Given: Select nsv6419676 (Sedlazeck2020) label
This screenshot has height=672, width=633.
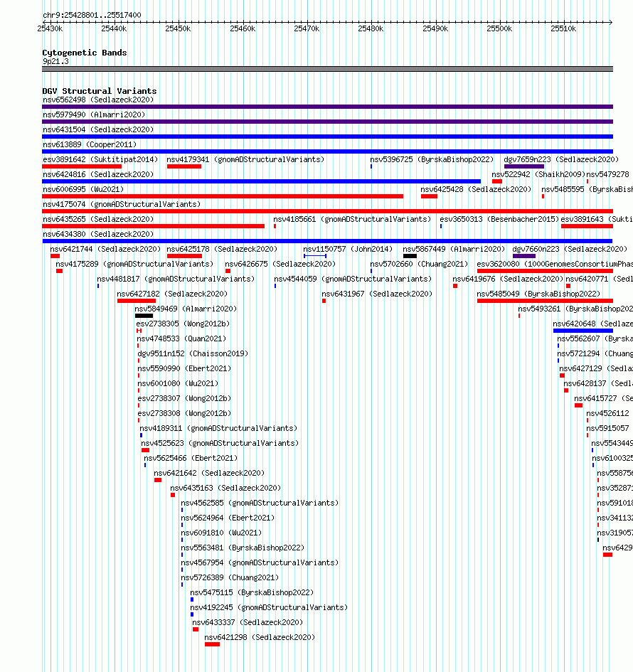Looking at the screenshot, I should pos(508,279).
